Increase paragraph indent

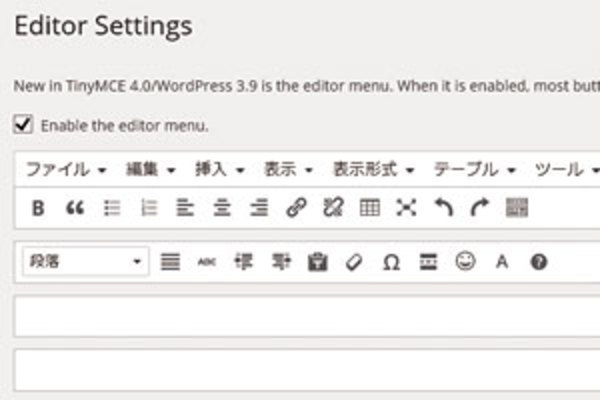(281, 262)
